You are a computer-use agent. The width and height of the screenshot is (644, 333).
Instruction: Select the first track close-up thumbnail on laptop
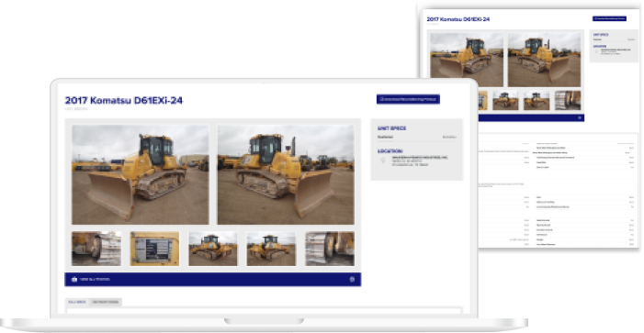click(96, 249)
